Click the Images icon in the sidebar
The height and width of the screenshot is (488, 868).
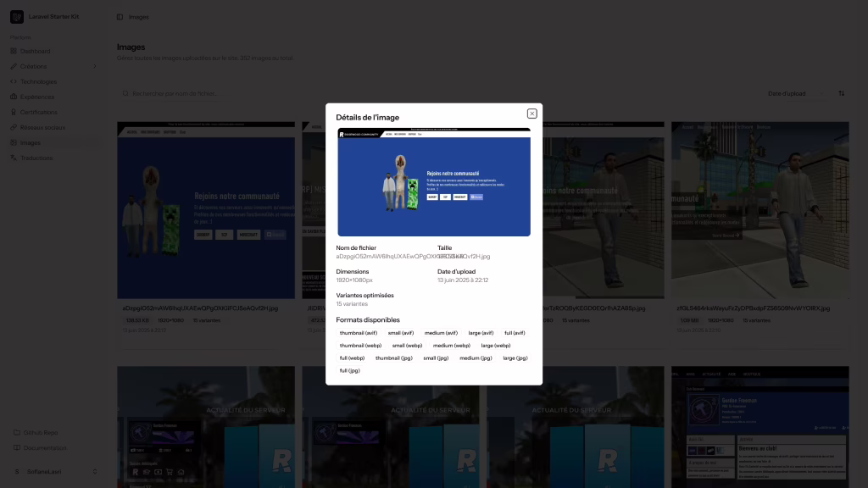point(14,142)
